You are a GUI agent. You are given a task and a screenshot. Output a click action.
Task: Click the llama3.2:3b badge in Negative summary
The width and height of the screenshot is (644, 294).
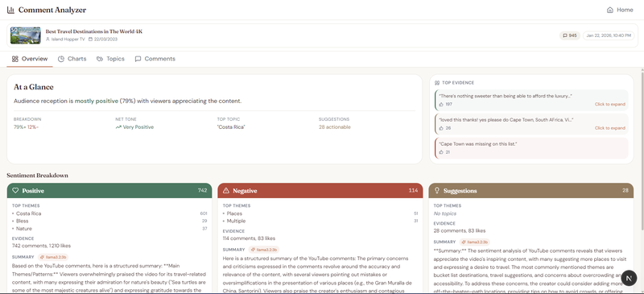point(264,250)
